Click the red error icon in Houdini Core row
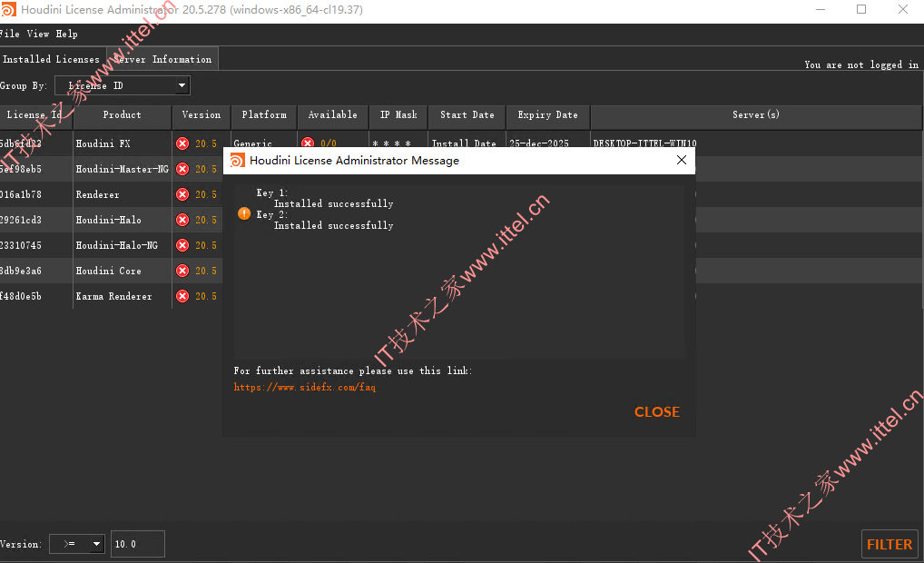The height and width of the screenshot is (563, 924). (x=182, y=271)
